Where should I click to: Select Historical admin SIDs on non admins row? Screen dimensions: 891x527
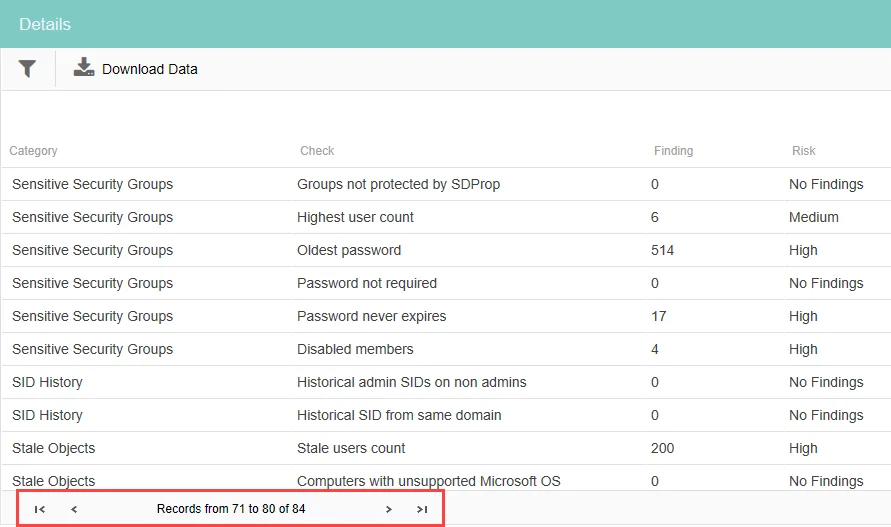446,382
